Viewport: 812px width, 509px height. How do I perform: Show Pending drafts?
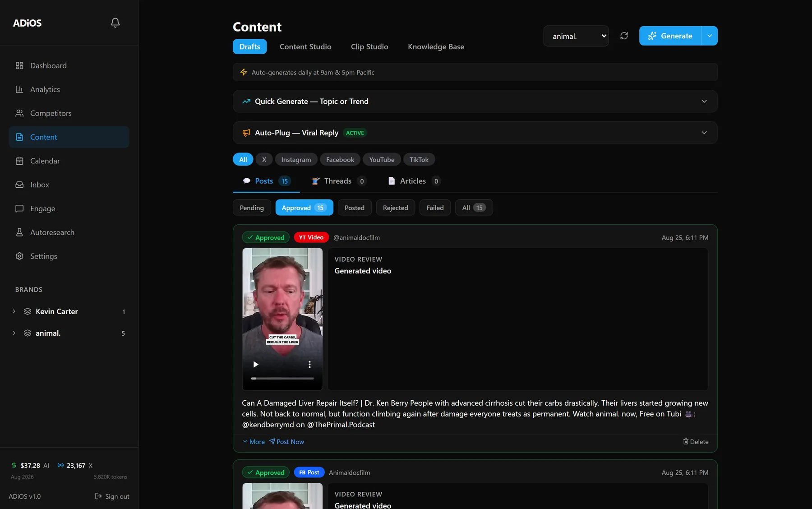(252, 208)
